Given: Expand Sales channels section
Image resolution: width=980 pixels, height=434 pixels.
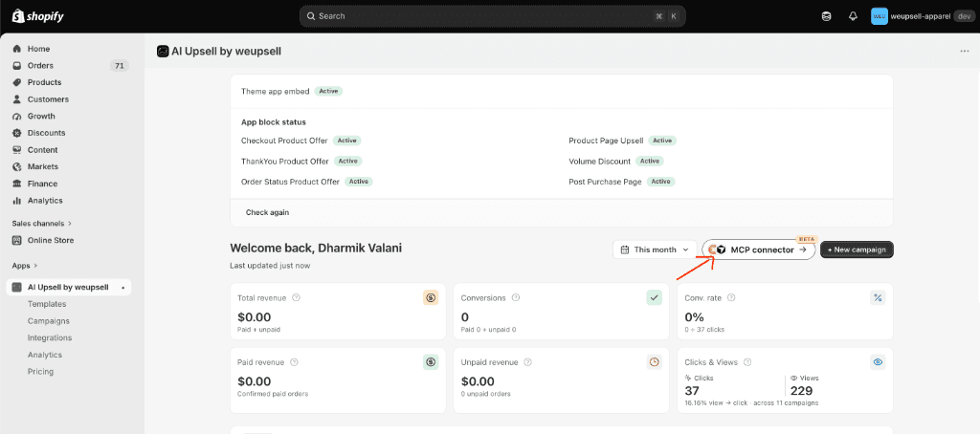Looking at the screenshot, I should [x=42, y=223].
